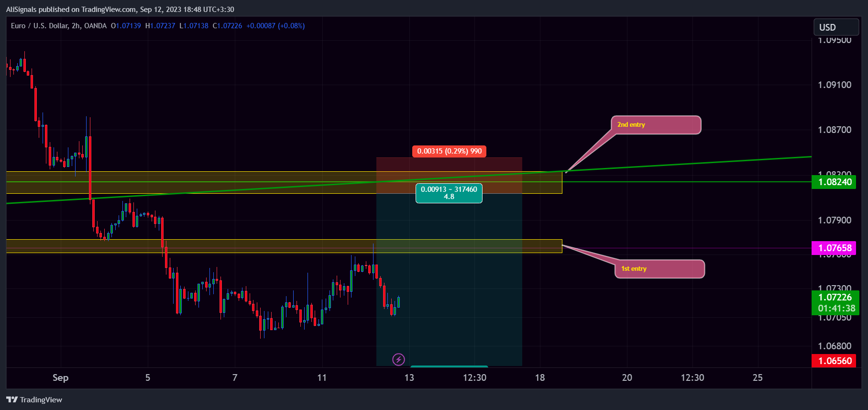Click the countdown timer 01:41:38
The width and height of the screenshot is (868, 410).
[x=836, y=309]
